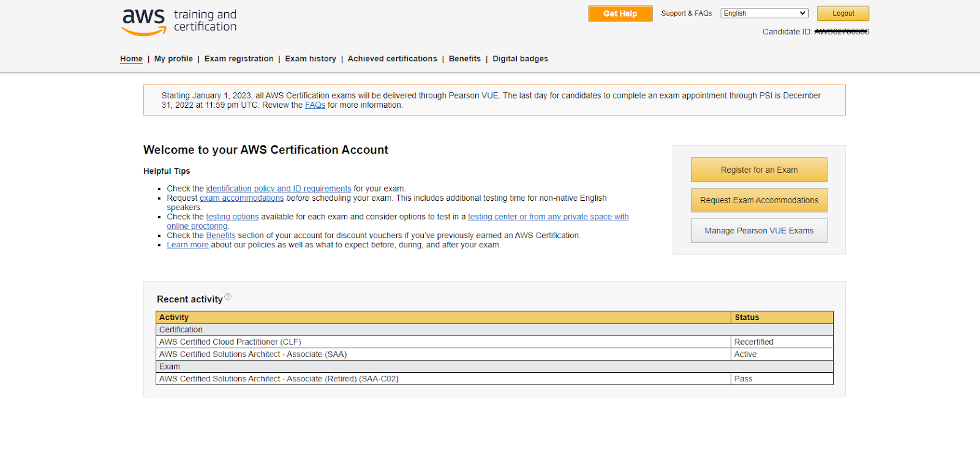Screen dimensions: 980x467
Task: Click the Exam group row in the table
Action: [x=494, y=367]
